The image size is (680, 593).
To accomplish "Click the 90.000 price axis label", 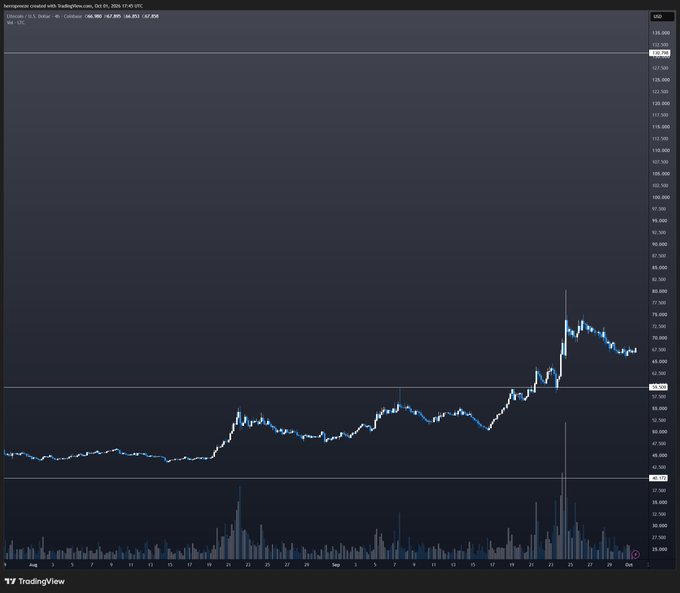I will 660,244.
